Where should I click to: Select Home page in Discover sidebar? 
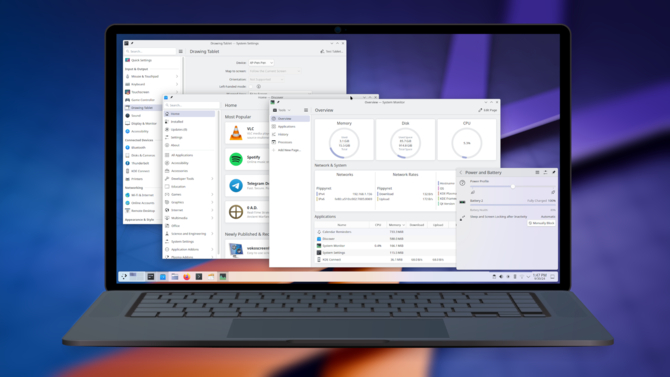tap(190, 114)
